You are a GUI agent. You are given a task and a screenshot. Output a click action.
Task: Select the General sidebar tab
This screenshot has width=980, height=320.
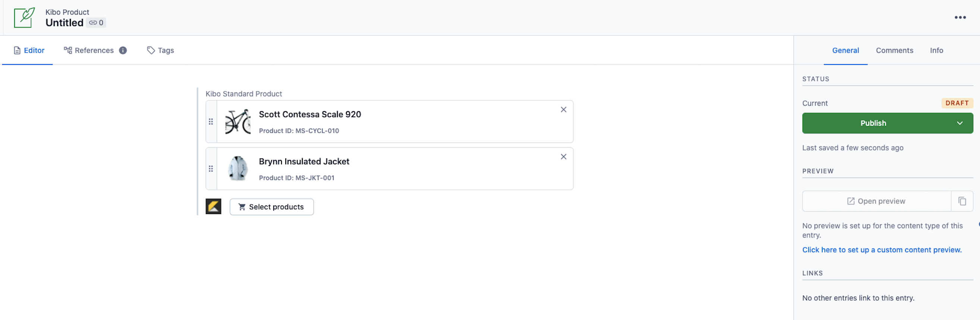click(x=845, y=50)
